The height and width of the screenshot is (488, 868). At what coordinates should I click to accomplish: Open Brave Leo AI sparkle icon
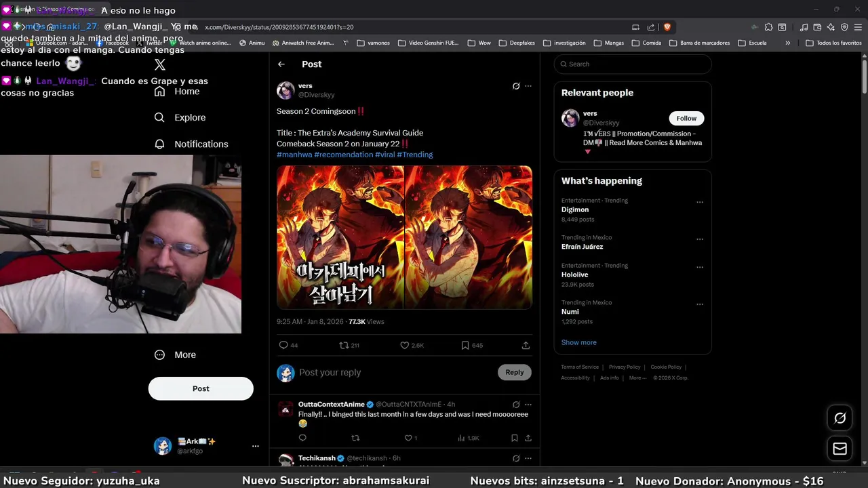(x=831, y=27)
